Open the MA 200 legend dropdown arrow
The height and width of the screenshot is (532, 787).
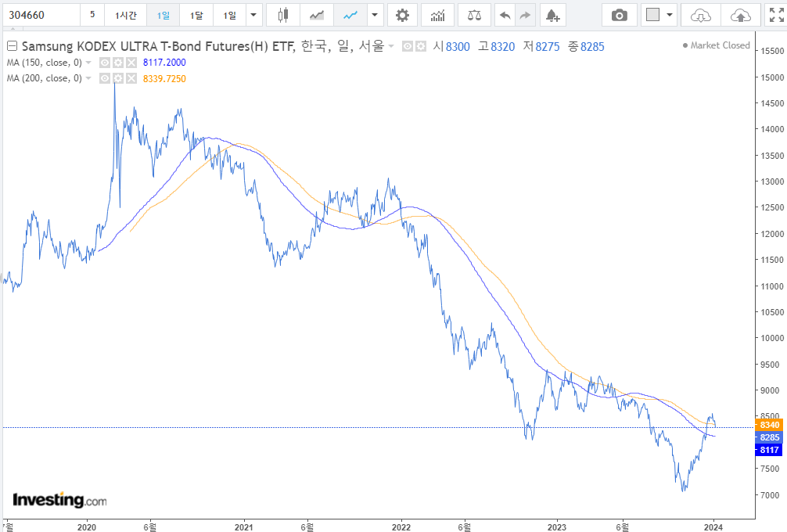click(88, 79)
